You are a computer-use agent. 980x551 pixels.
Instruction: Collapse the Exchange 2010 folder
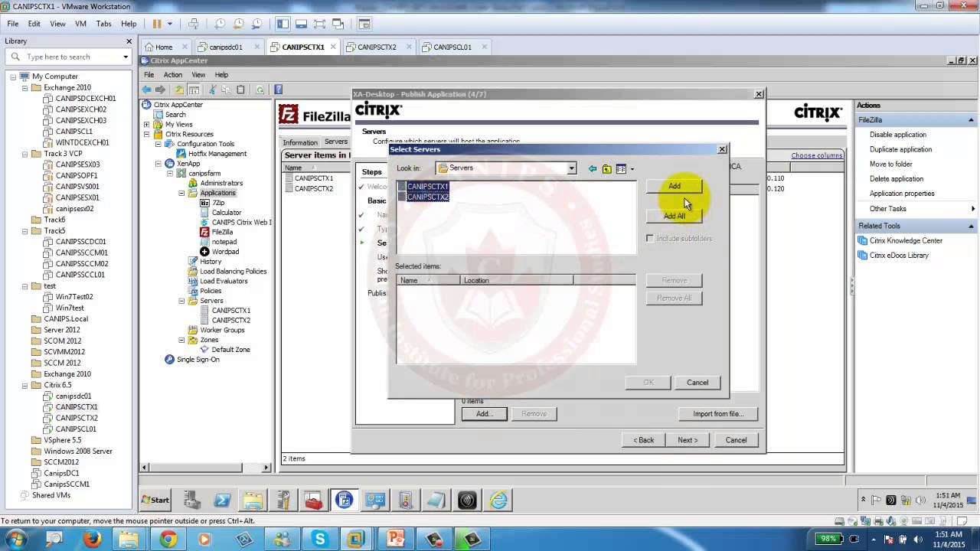[25, 87]
